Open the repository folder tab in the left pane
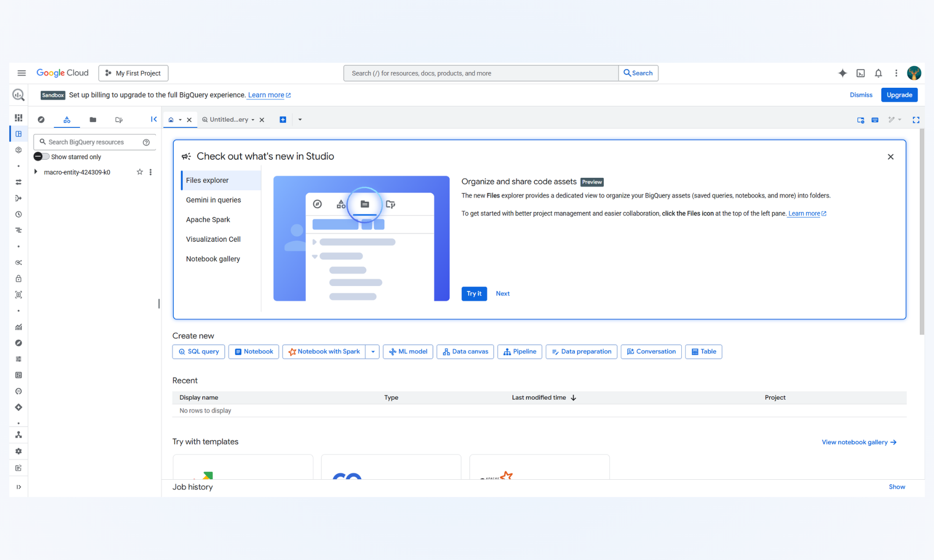Image resolution: width=934 pixels, height=560 pixels. (x=119, y=119)
